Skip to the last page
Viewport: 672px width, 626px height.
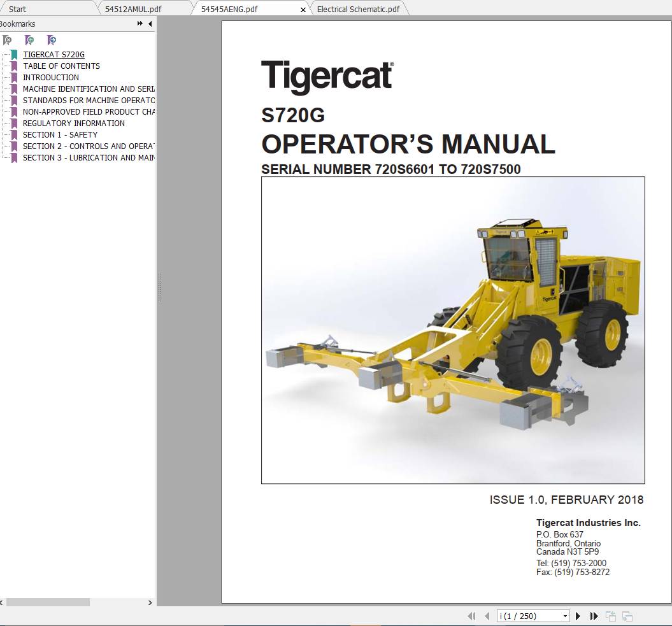594,616
